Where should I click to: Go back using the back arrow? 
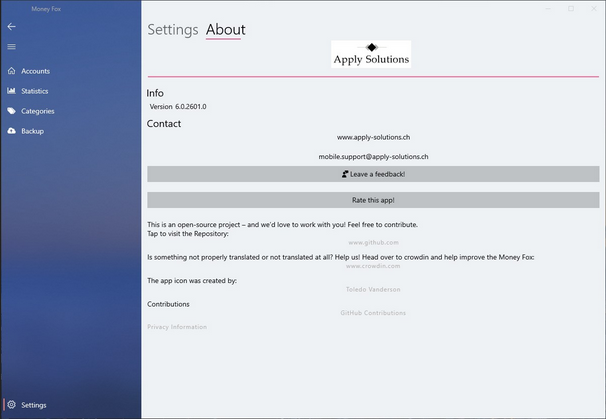click(x=12, y=26)
